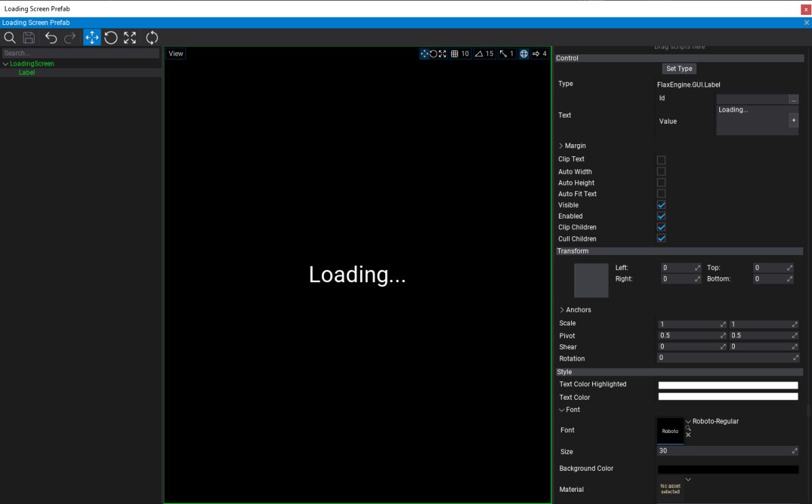This screenshot has width=812, height=504.
Task: Uncheck the Enabled checkbox
Action: point(661,216)
